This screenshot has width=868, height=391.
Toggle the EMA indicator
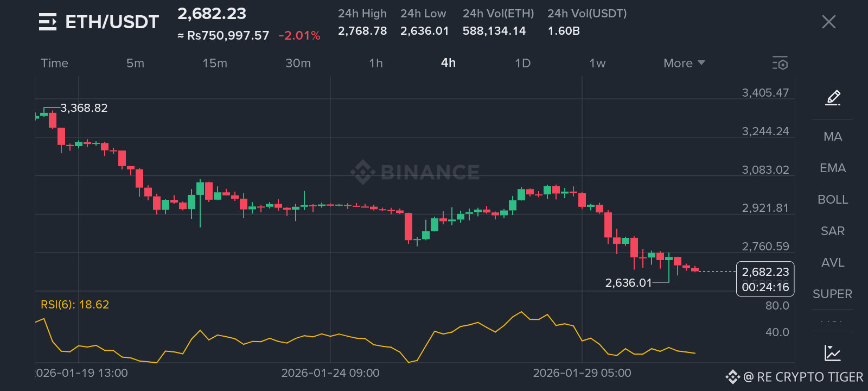click(x=832, y=168)
